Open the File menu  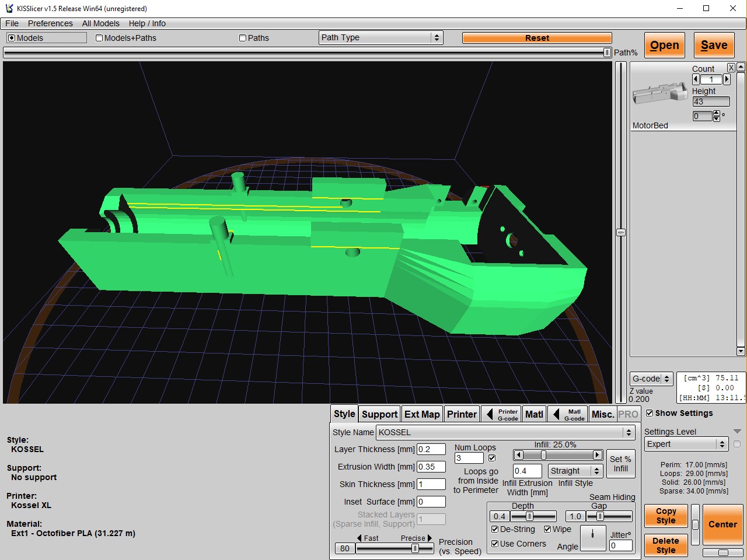click(12, 23)
